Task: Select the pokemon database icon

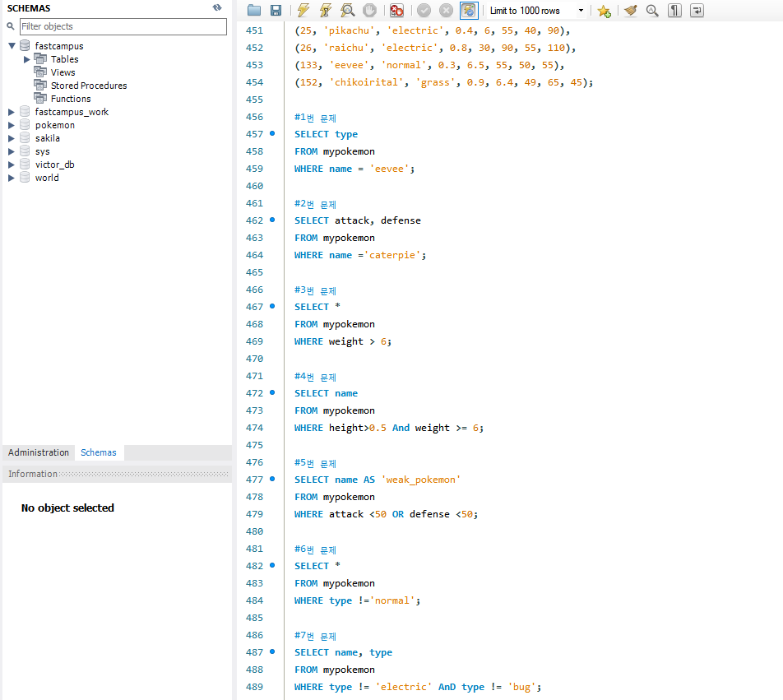Action: tap(25, 125)
